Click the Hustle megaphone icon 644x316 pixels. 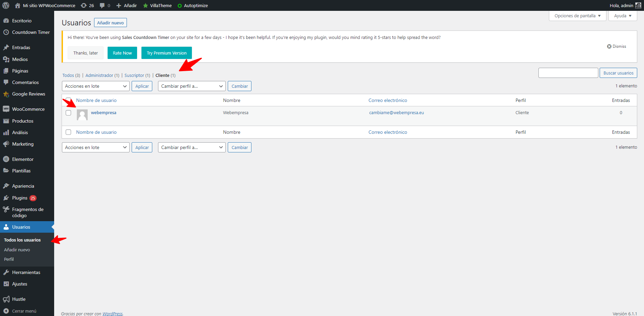click(x=6, y=299)
